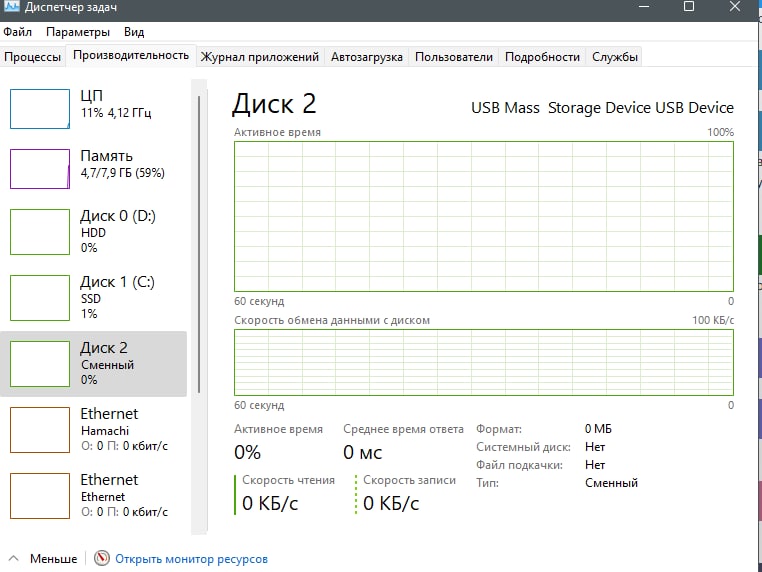Screen dimensions: 762x572
Task: Click the 0 мс response time value
Action: point(363,452)
